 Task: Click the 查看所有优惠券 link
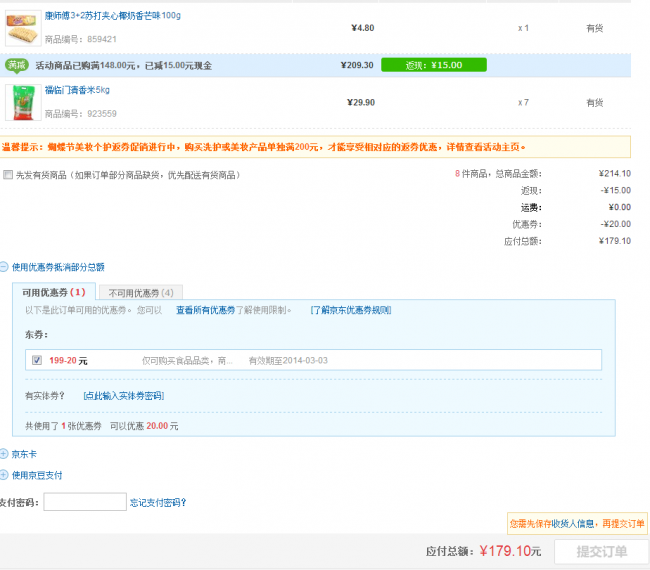(x=205, y=310)
